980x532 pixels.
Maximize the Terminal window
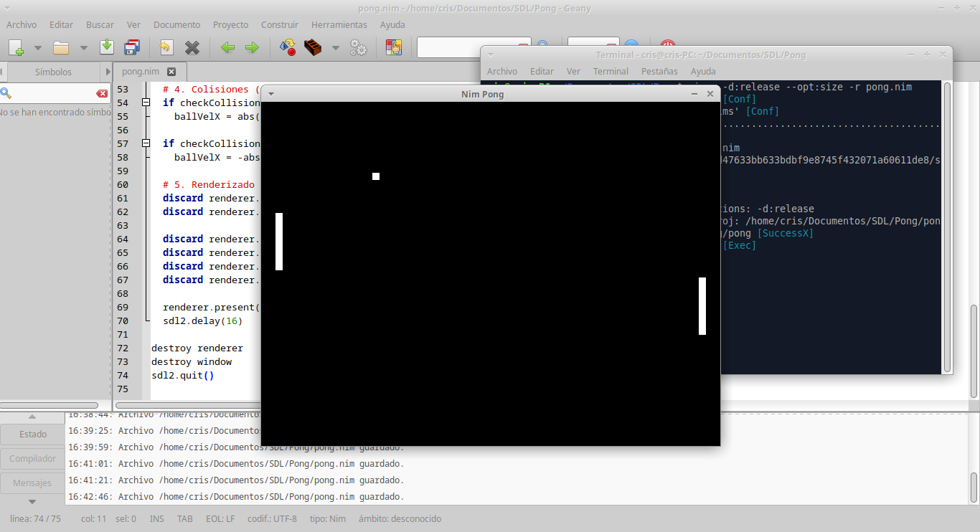coord(927,54)
